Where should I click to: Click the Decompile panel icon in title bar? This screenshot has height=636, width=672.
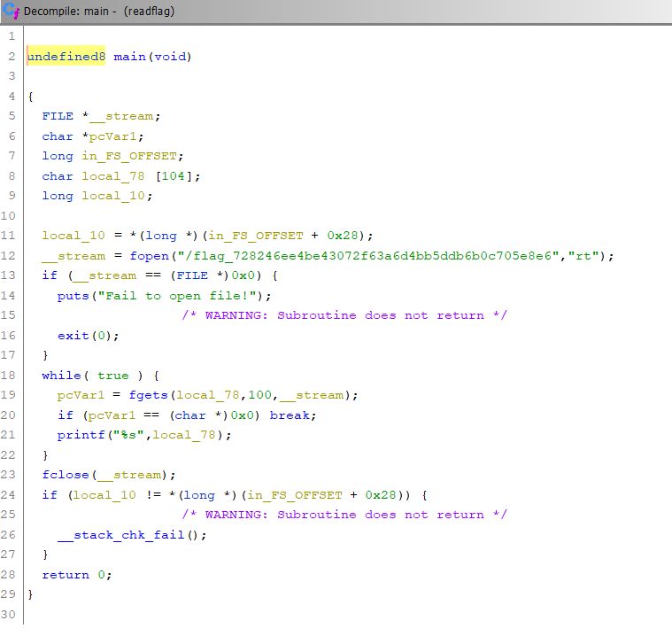(x=11, y=11)
